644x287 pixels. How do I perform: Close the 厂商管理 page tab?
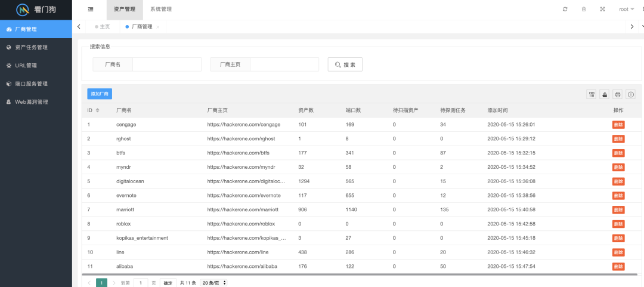(158, 27)
